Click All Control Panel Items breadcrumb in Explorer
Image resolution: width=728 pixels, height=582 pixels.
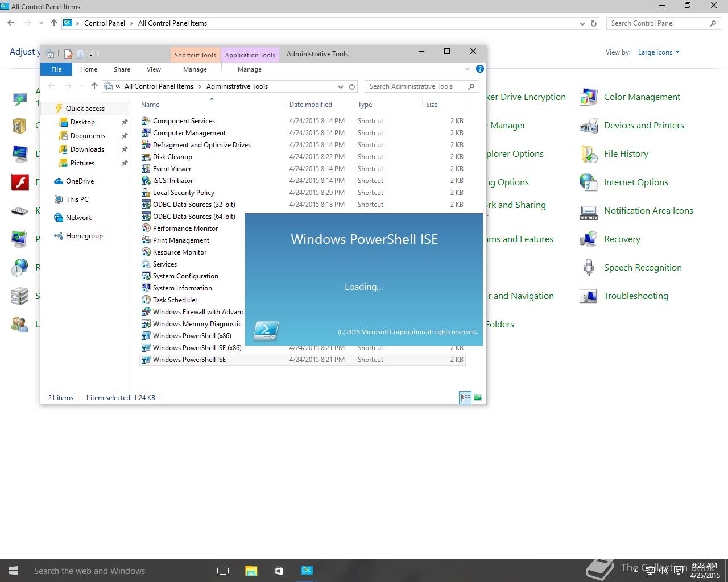[159, 86]
